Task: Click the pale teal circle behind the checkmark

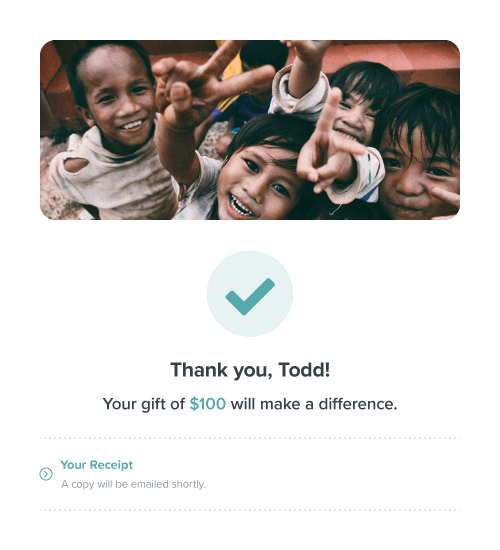Action: (250, 294)
